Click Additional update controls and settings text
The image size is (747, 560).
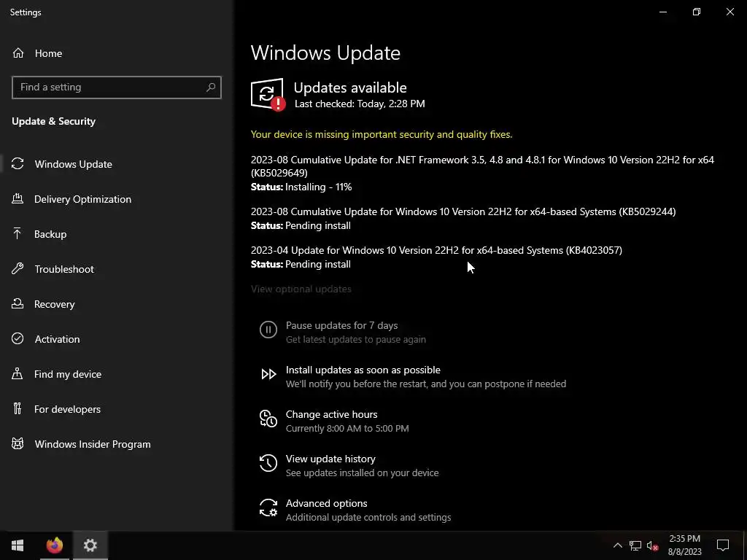pyautogui.click(x=368, y=517)
